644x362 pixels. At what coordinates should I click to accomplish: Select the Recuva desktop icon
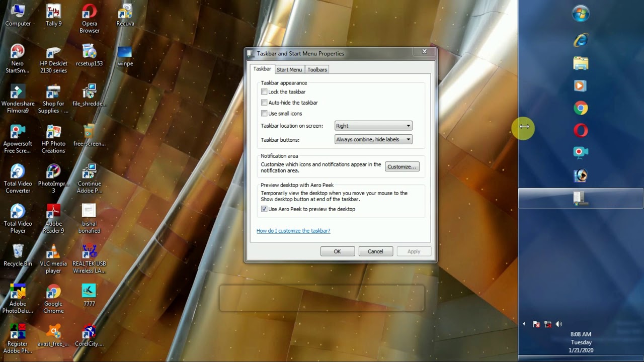(x=125, y=15)
